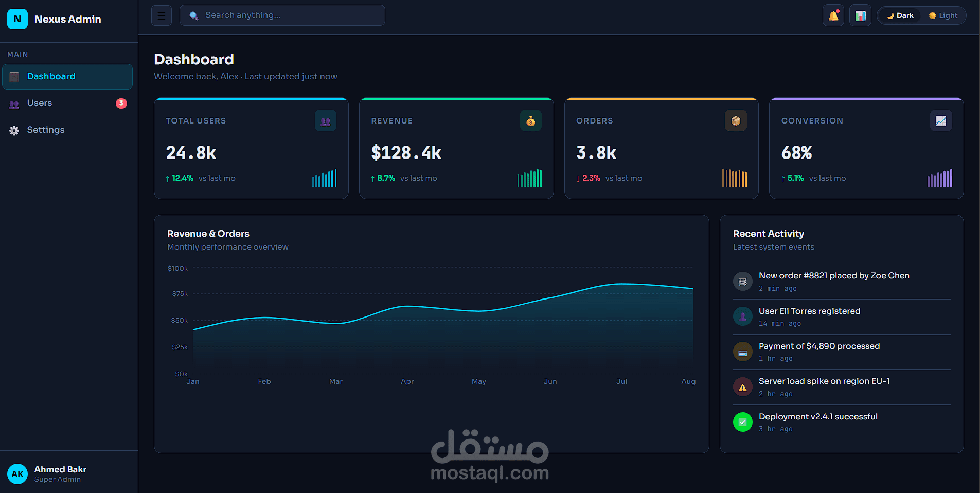Image resolution: width=980 pixels, height=493 pixels.
Task: Click the Users sidebar people icon
Action: (x=14, y=104)
